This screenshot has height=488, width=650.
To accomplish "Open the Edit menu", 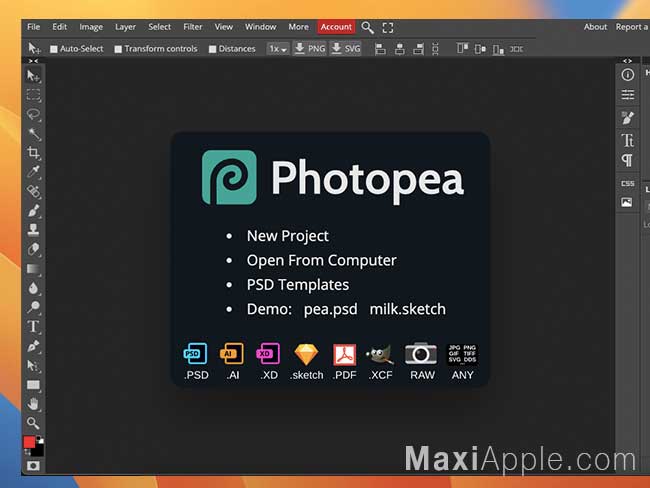I will (59, 27).
